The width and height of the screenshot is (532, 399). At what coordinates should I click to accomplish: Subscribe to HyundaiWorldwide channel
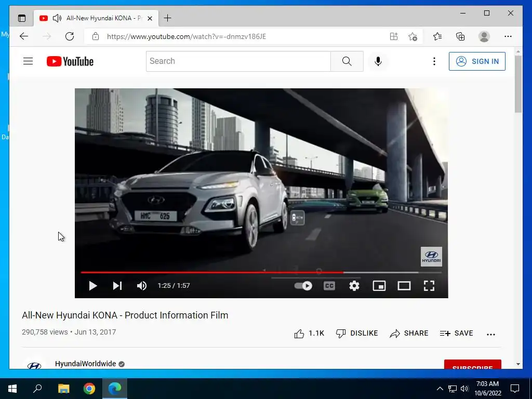473,365
